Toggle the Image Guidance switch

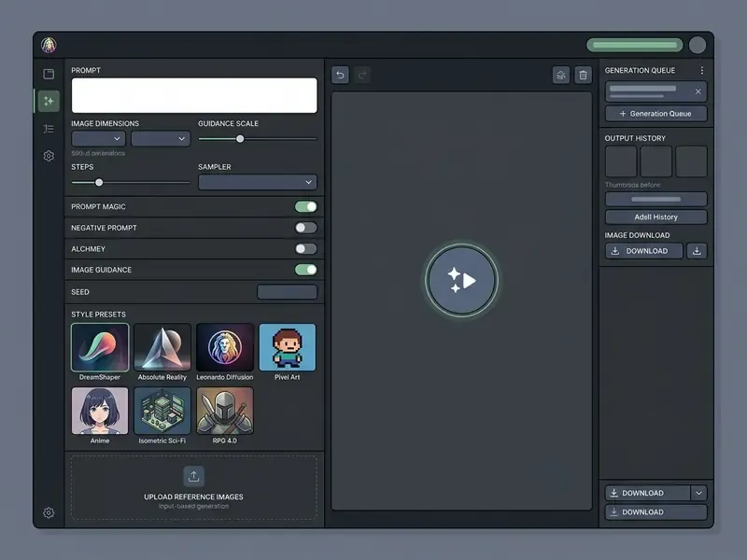point(306,270)
